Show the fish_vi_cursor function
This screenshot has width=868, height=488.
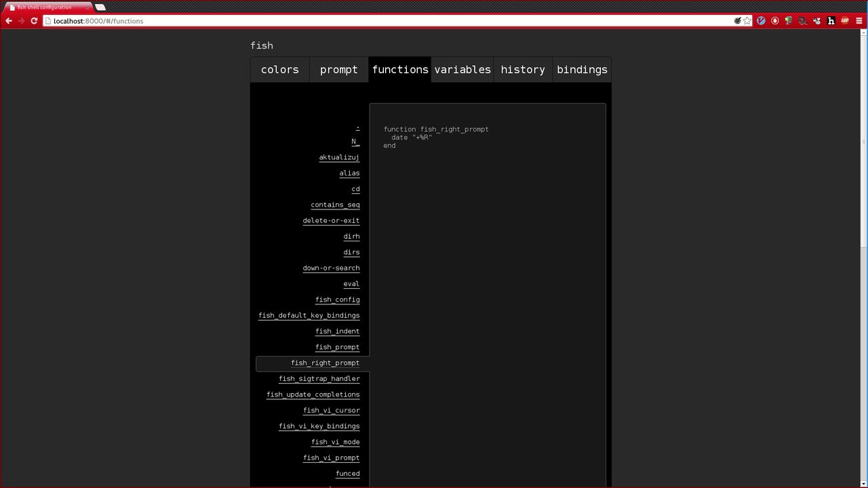(331, 410)
